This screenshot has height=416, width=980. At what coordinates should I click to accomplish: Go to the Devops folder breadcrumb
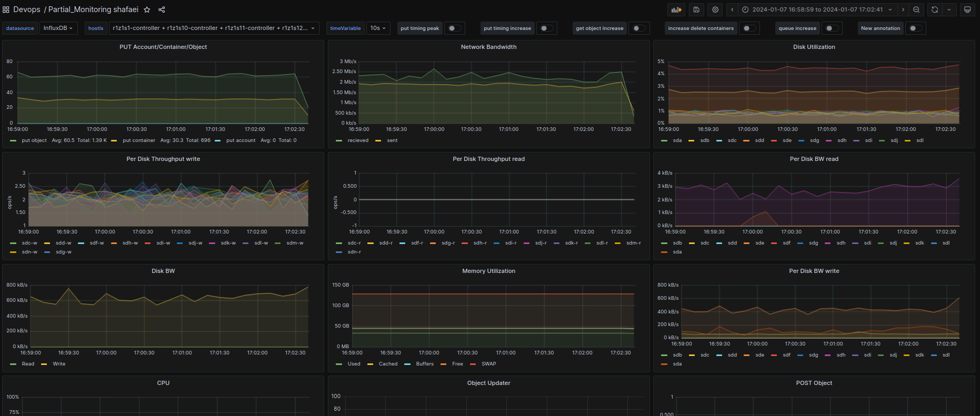[x=27, y=9]
